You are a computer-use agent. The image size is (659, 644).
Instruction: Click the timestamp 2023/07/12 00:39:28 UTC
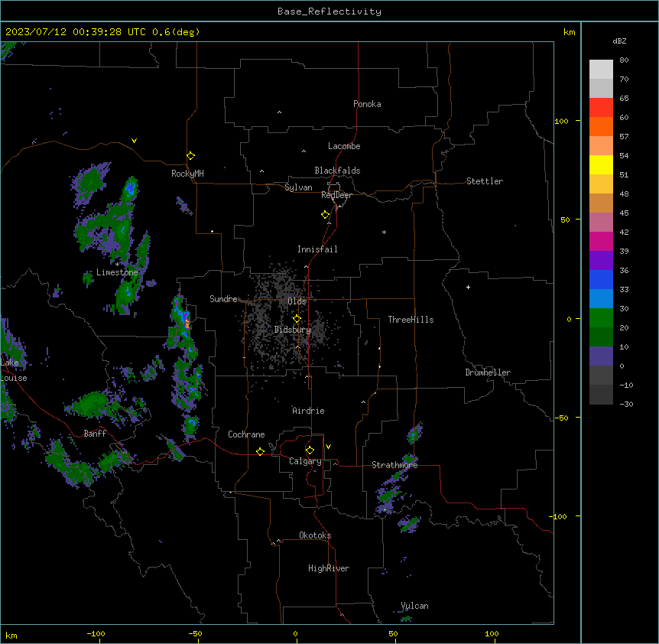click(x=76, y=32)
